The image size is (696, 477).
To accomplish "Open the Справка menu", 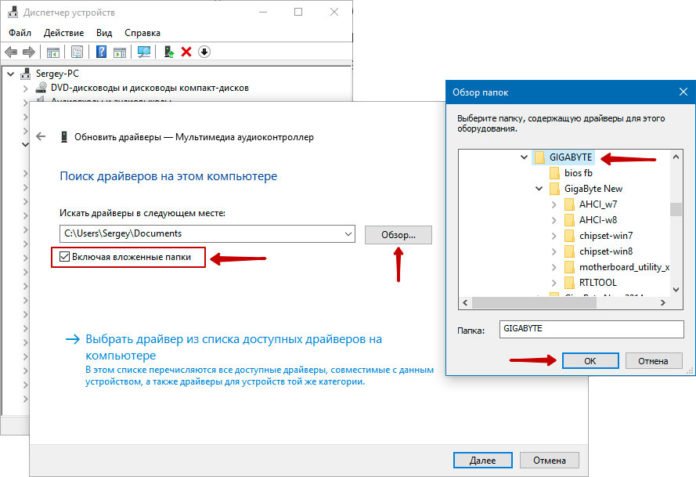I will point(142,33).
